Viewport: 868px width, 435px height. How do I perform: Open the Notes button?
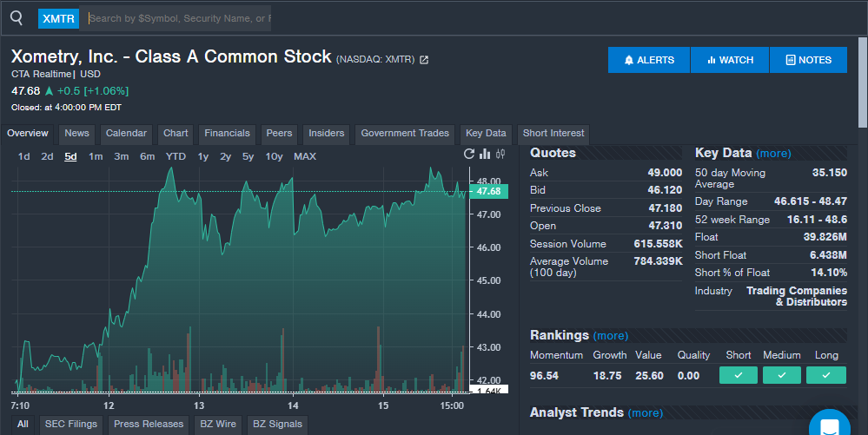click(x=808, y=60)
